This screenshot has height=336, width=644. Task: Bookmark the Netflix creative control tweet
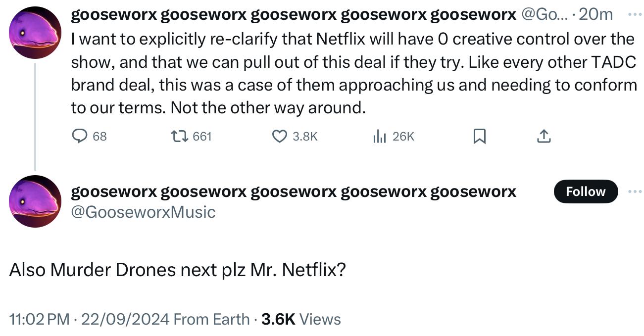(x=479, y=136)
